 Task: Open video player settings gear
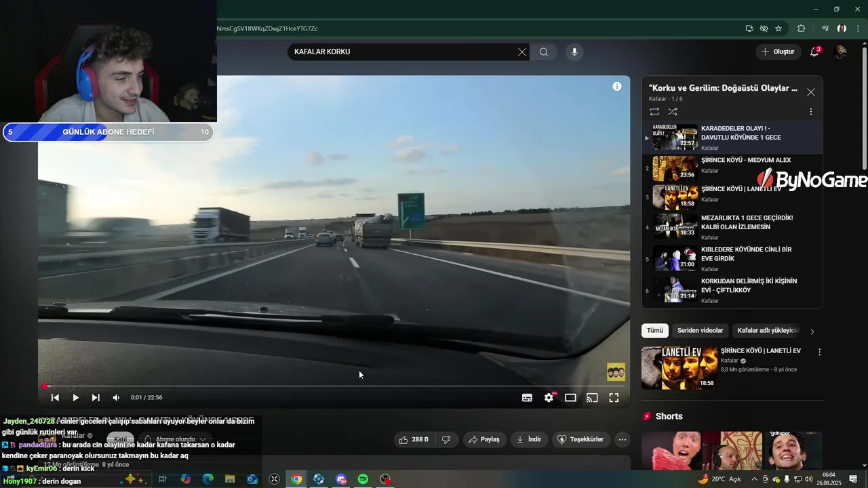[549, 398]
